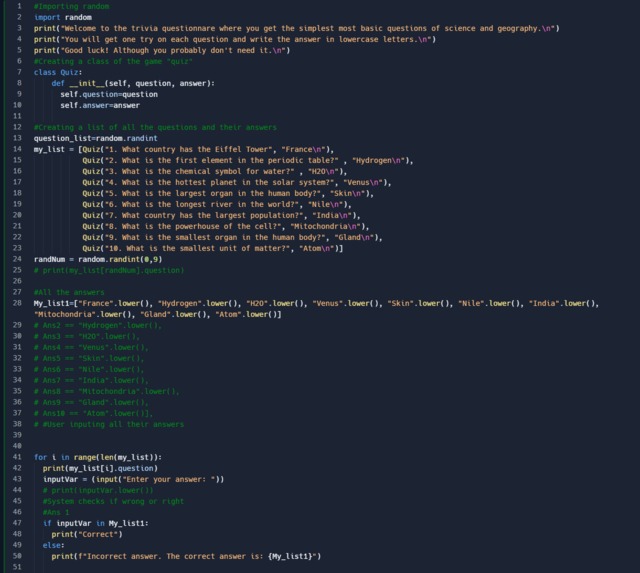
Task: Click line number 7 in the gutter
Action: pos(19,72)
